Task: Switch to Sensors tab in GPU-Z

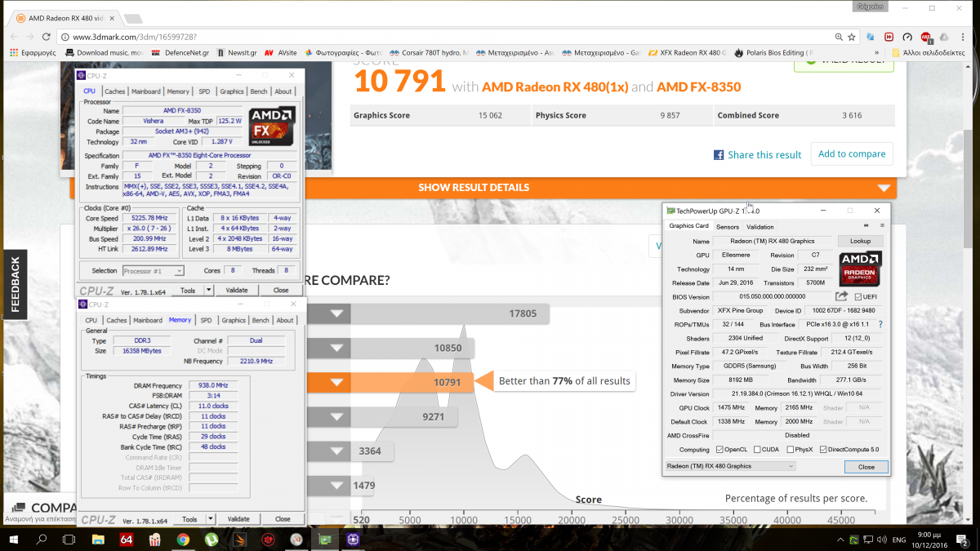Action: pos(727,227)
